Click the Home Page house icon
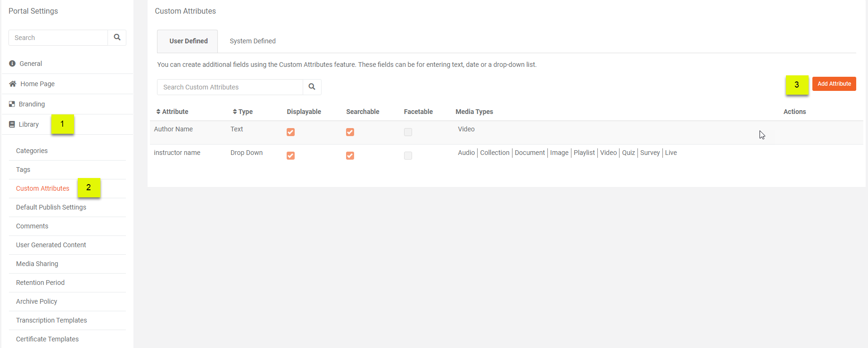The image size is (868, 348). [13, 84]
